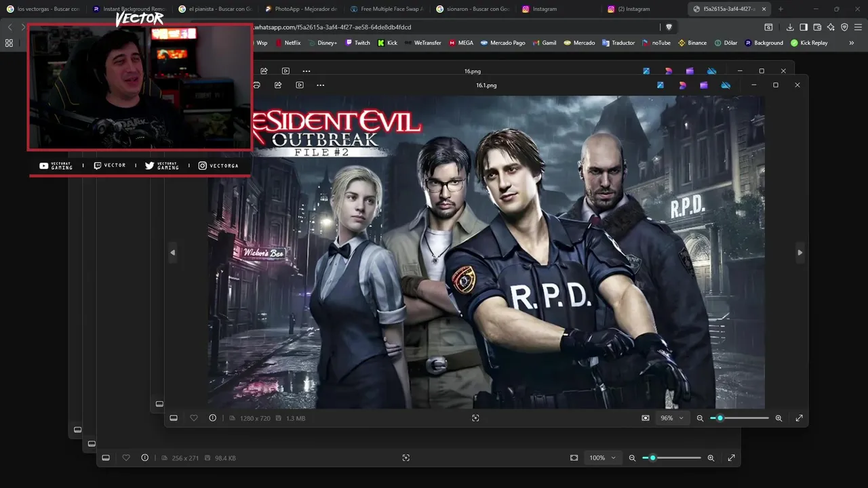Click OneDrive cloud icon in 16.1.png window
Screen dimensions: 868x488
(x=726, y=85)
